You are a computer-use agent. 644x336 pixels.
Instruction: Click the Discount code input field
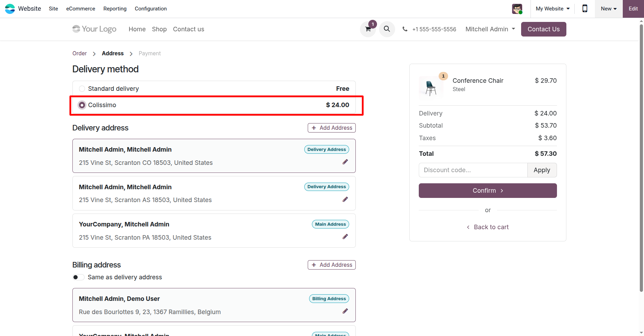[x=473, y=170]
